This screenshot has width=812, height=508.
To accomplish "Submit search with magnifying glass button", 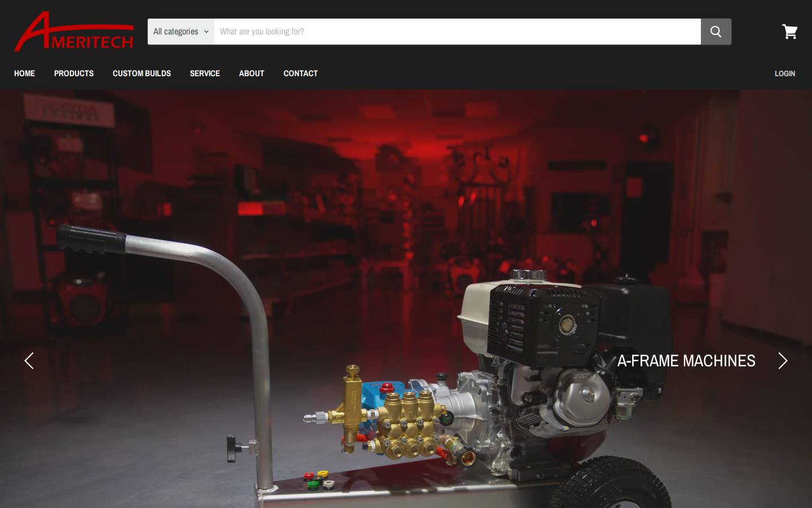I will (x=716, y=32).
